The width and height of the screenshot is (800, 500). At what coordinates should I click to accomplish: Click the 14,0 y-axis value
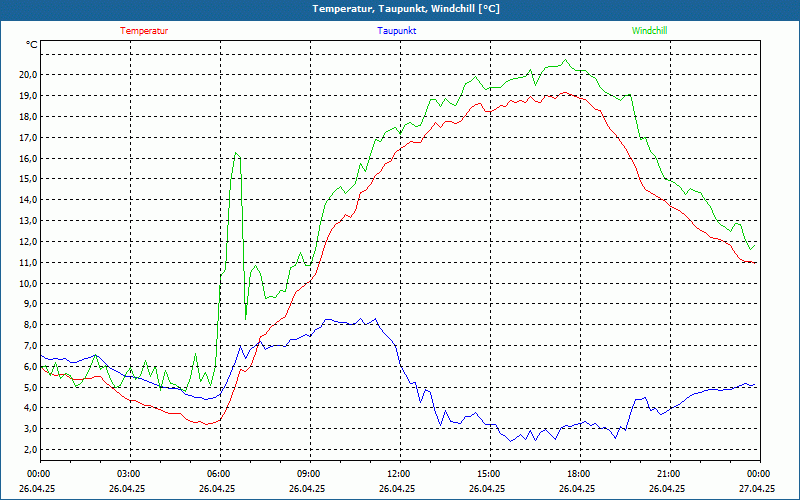[28, 200]
